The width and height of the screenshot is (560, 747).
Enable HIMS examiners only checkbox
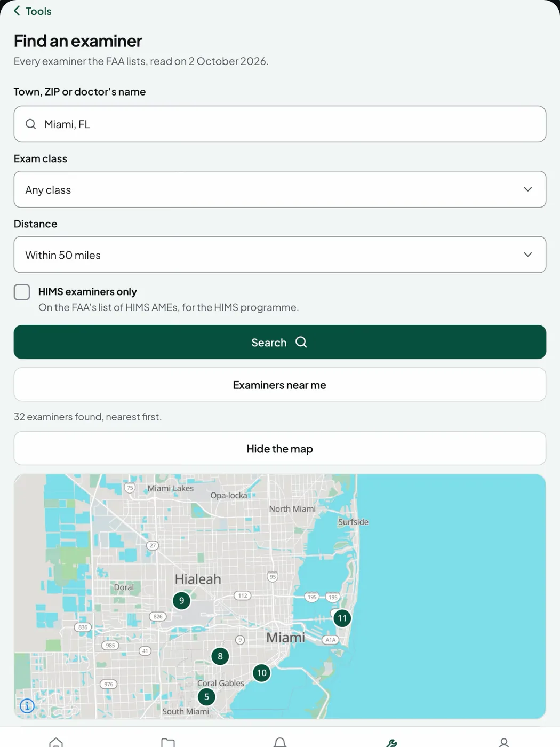22,292
